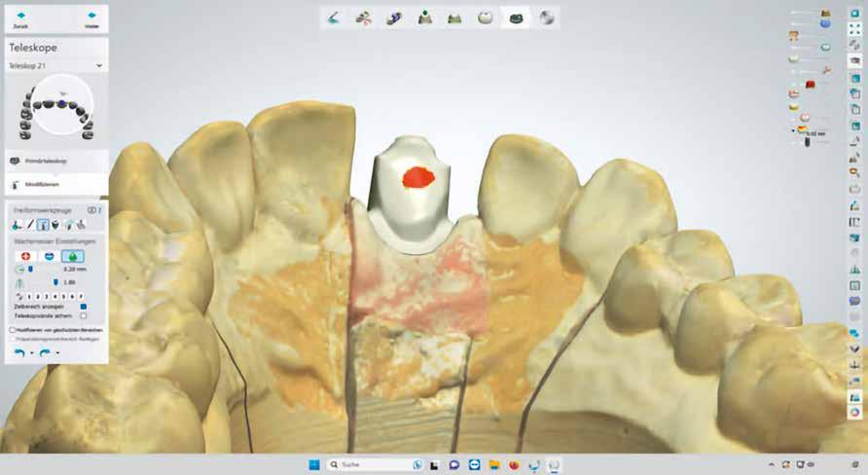This screenshot has width=868, height=475.
Task: Toggle Zielbereich anzeigen checkbox
Action: 84,307
